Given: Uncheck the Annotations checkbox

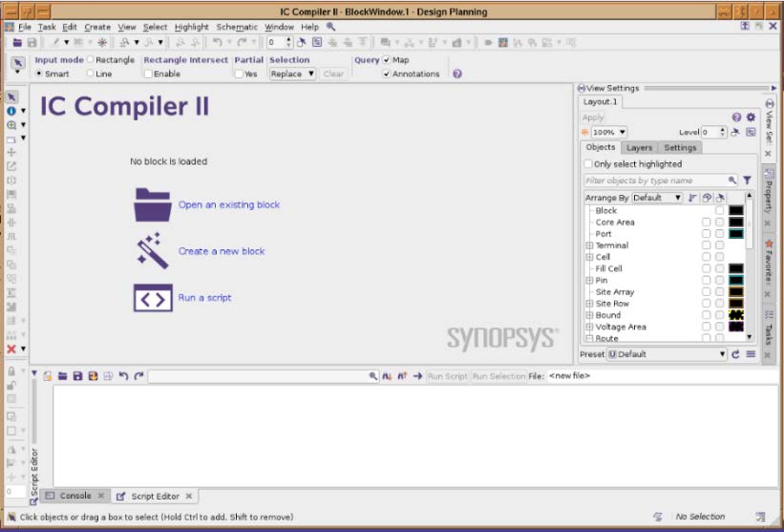Looking at the screenshot, I should point(387,74).
